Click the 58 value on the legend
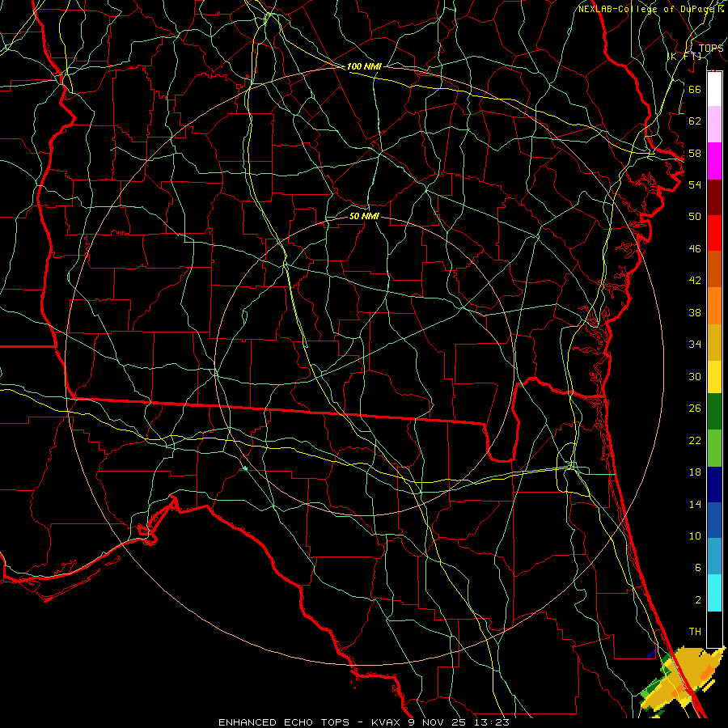 [x=695, y=153]
